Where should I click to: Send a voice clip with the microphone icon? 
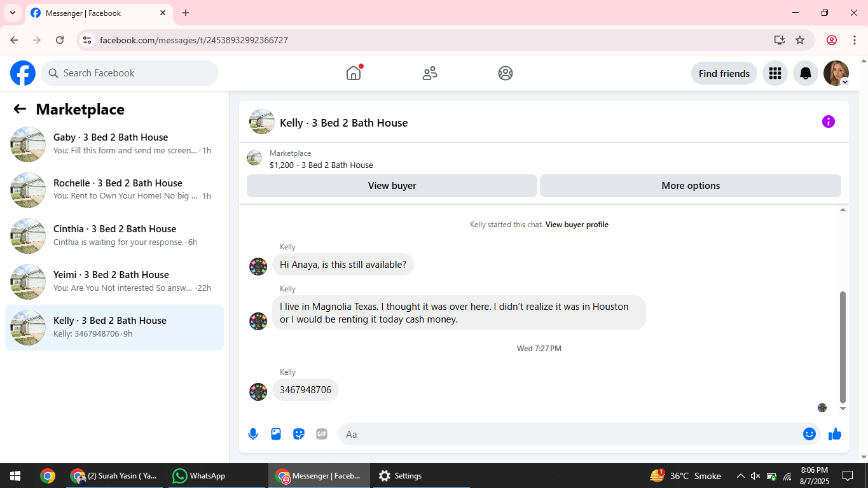[253, 434]
